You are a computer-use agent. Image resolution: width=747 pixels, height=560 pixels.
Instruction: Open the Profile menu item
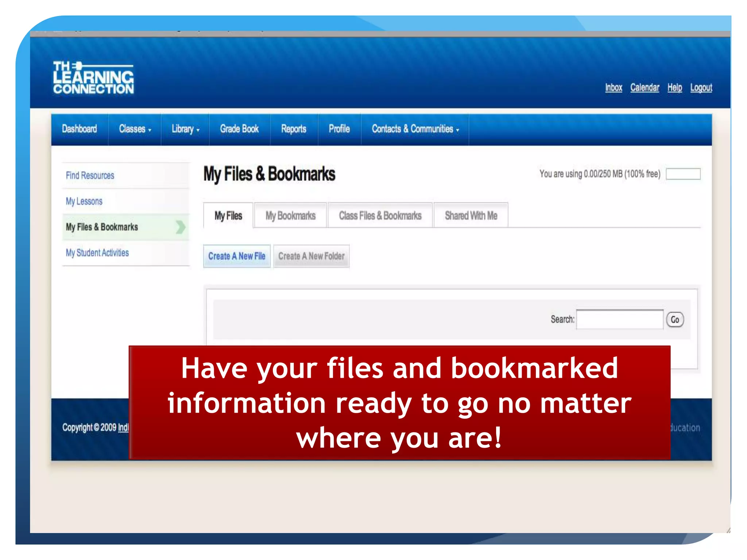point(339,129)
